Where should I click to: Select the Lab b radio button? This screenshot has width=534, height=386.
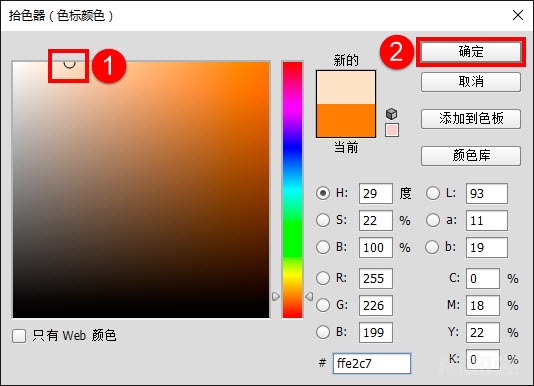coord(432,247)
